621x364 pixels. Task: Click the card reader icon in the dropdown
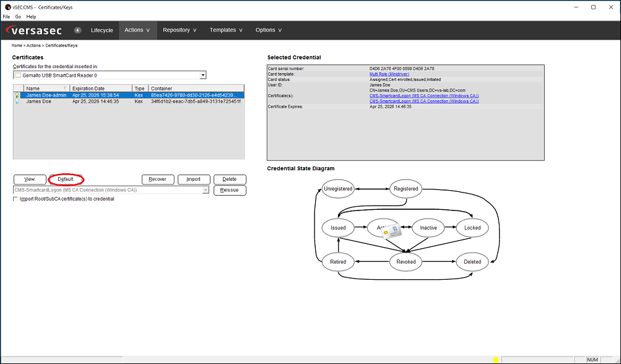pos(17,75)
